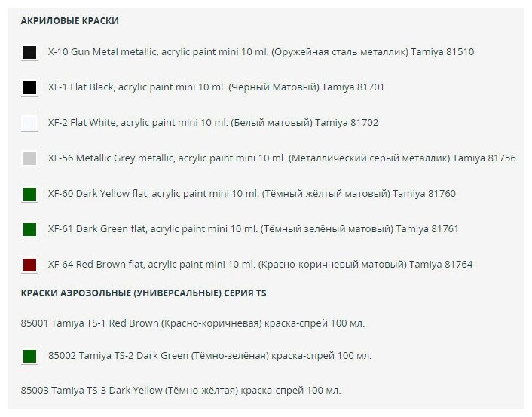Click the XF-64 Red Brown color swatch
The height and width of the screenshot is (417, 532).
click(29, 265)
